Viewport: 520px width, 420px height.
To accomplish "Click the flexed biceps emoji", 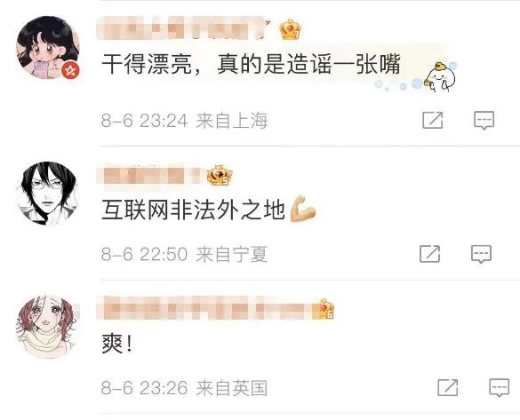I will [302, 209].
